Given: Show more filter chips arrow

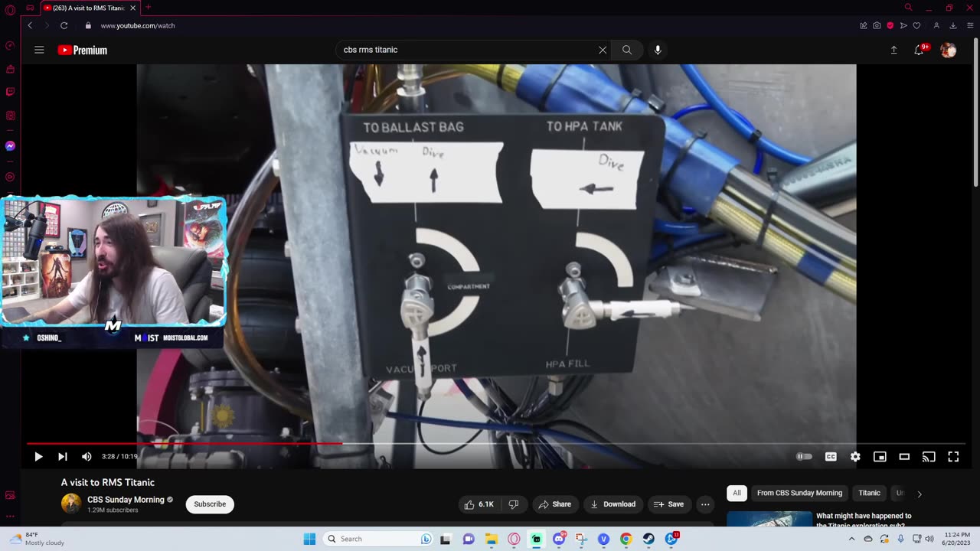Looking at the screenshot, I should [x=920, y=494].
